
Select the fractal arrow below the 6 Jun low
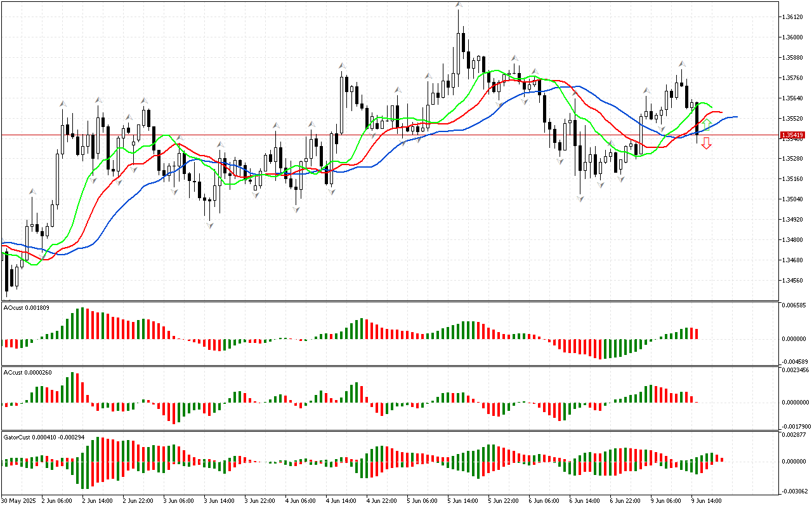[x=580, y=199]
